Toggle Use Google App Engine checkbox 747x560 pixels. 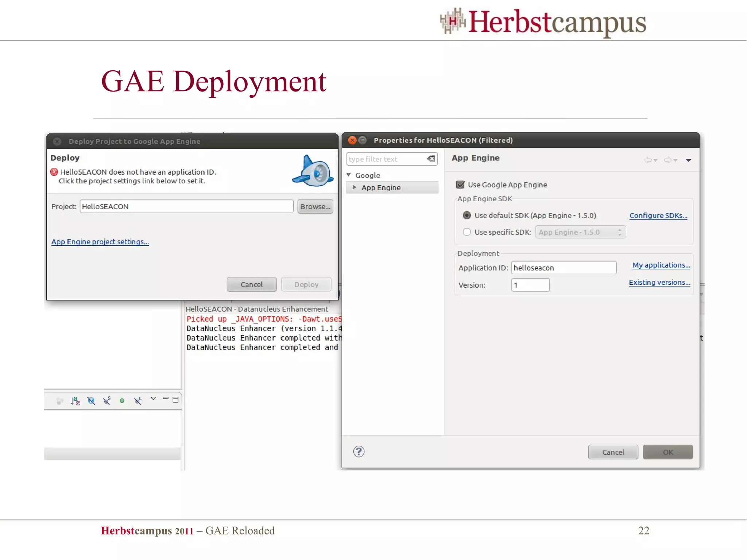pyautogui.click(x=460, y=184)
